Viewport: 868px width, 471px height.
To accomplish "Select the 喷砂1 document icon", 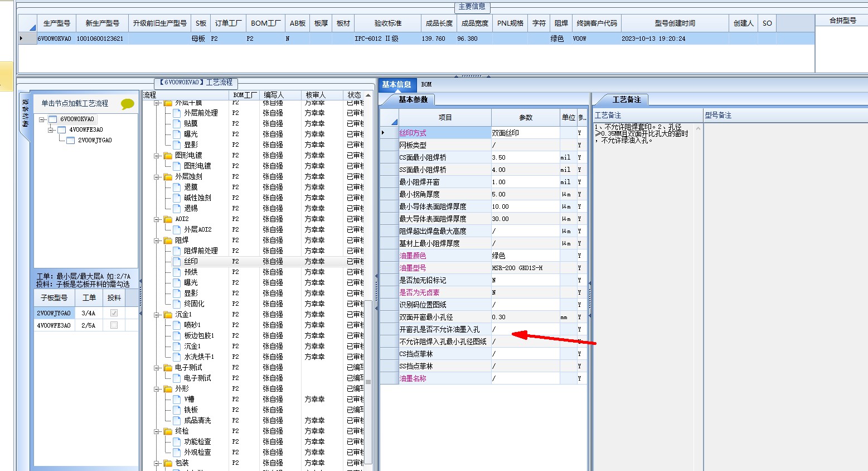I will (177, 325).
